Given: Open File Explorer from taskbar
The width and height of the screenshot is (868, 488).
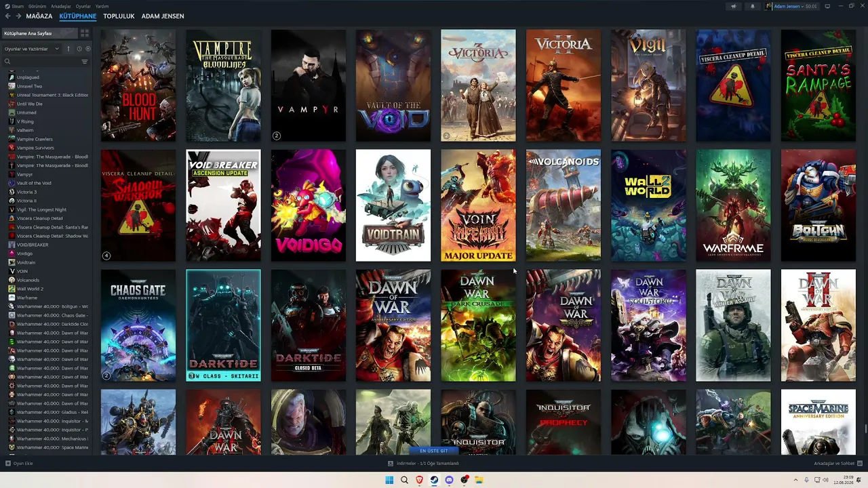Looking at the screenshot, I should (479, 480).
